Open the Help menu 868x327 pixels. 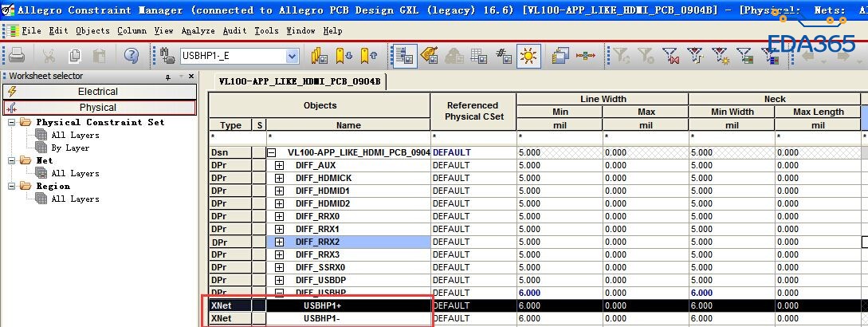332,31
